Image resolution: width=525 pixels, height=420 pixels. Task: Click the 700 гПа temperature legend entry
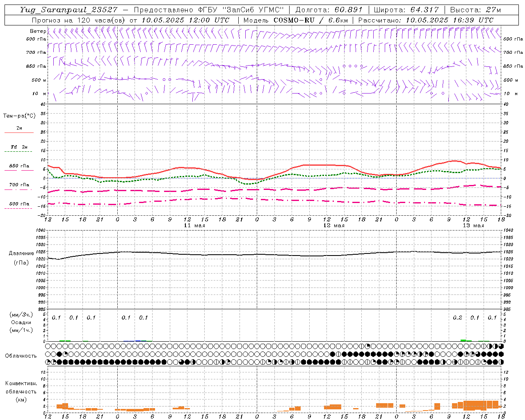pos(19,185)
